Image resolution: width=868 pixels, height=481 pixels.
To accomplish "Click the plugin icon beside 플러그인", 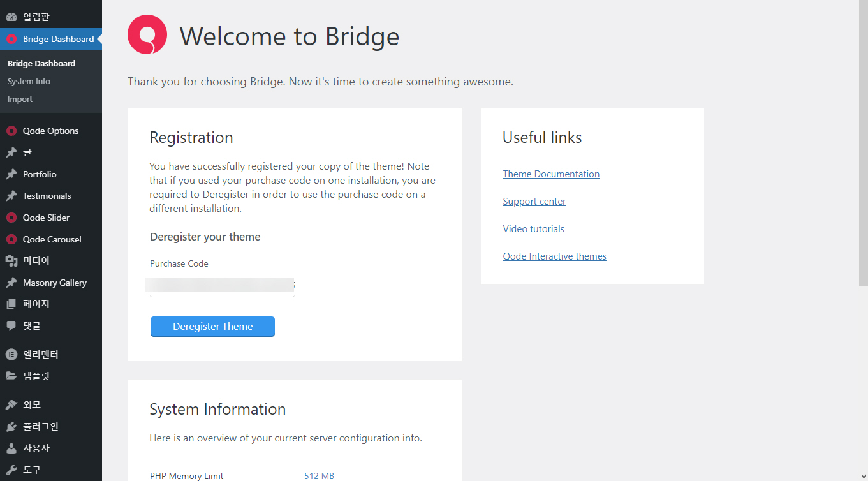I will (x=11, y=426).
